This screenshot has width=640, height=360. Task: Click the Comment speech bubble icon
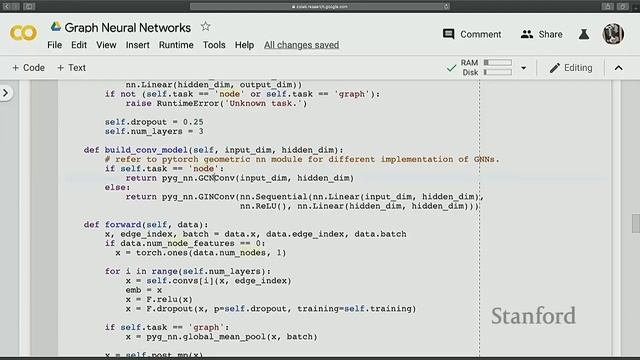click(x=449, y=34)
